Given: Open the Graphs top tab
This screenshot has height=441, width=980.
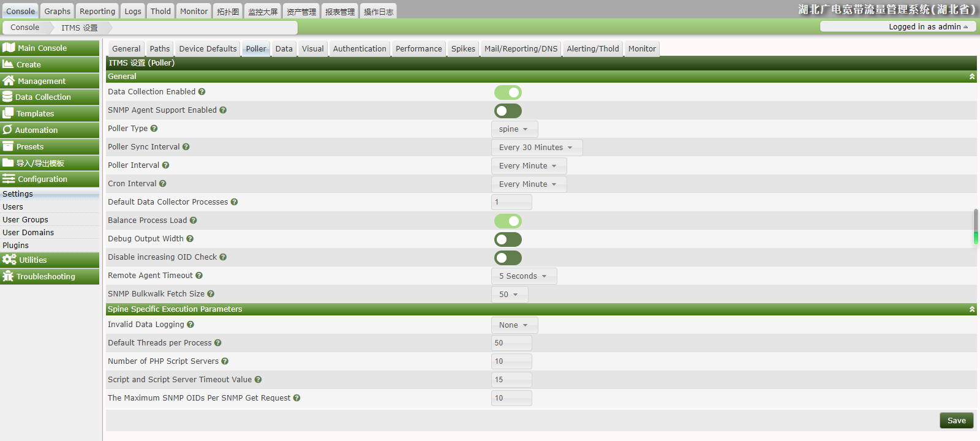Looking at the screenshot, I should (57, 11).
